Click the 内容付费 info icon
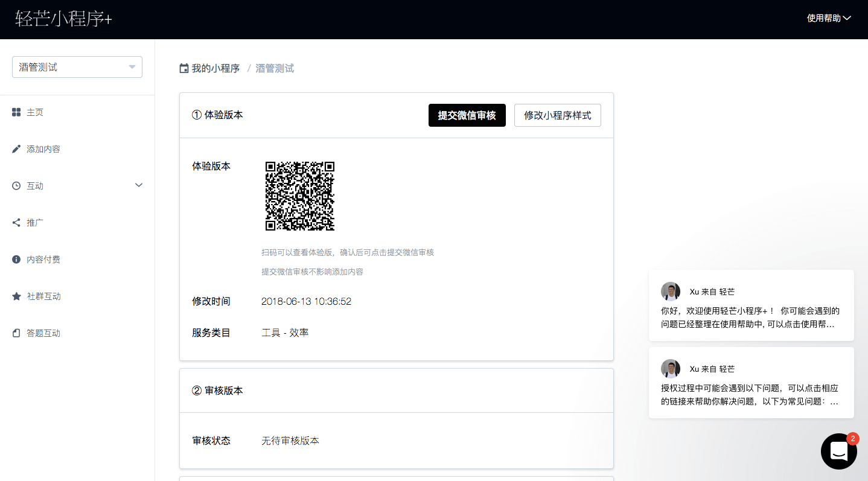 16,260
